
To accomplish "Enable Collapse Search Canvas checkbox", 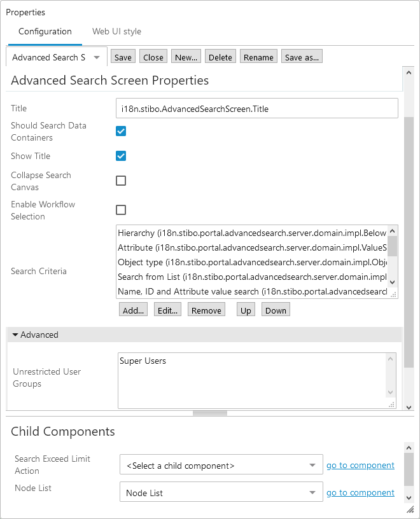I will [121, 181].
